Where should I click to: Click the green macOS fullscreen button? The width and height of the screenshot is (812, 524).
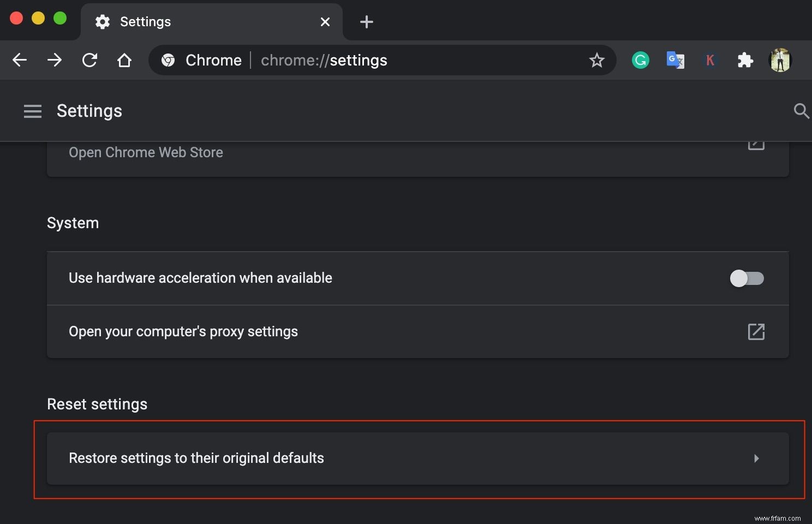pos(60,18)
